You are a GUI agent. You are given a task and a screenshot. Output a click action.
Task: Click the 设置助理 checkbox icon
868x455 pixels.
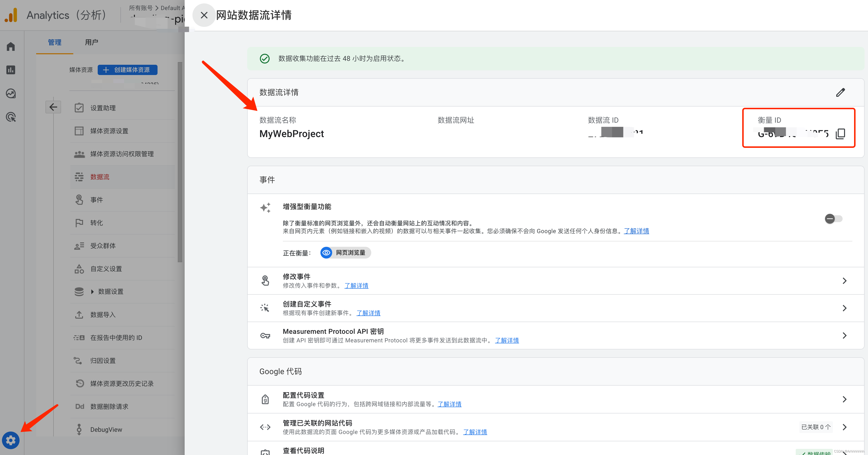[x=79, y=108]
